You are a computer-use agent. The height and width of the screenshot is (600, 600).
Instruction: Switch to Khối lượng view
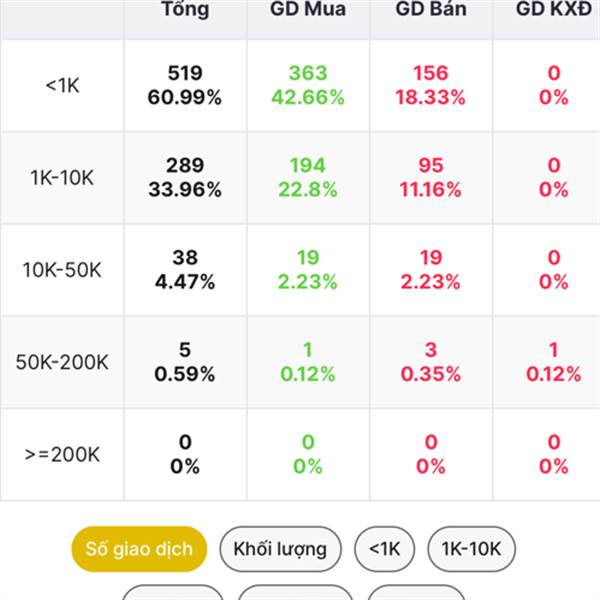tap(280, 549)
